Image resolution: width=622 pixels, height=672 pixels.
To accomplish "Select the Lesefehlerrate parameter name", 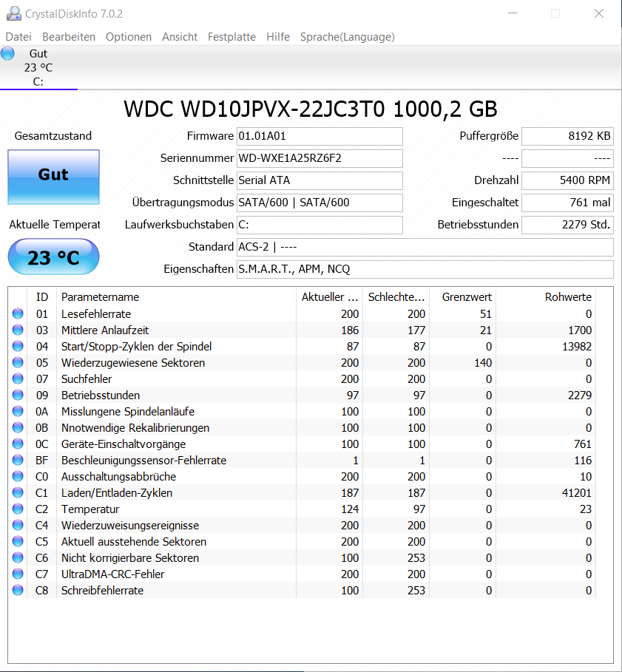I will coord(96,314).
